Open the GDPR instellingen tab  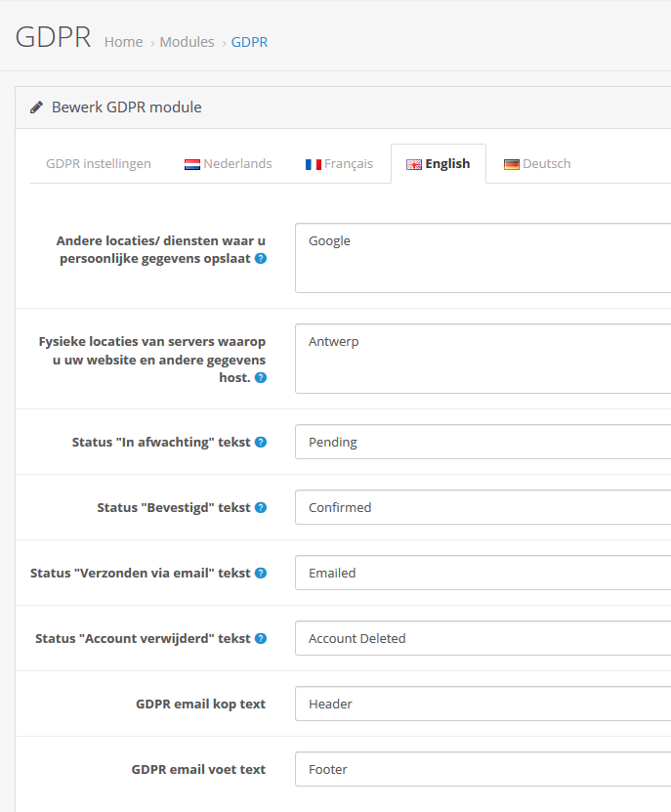[x=99, y=163]
